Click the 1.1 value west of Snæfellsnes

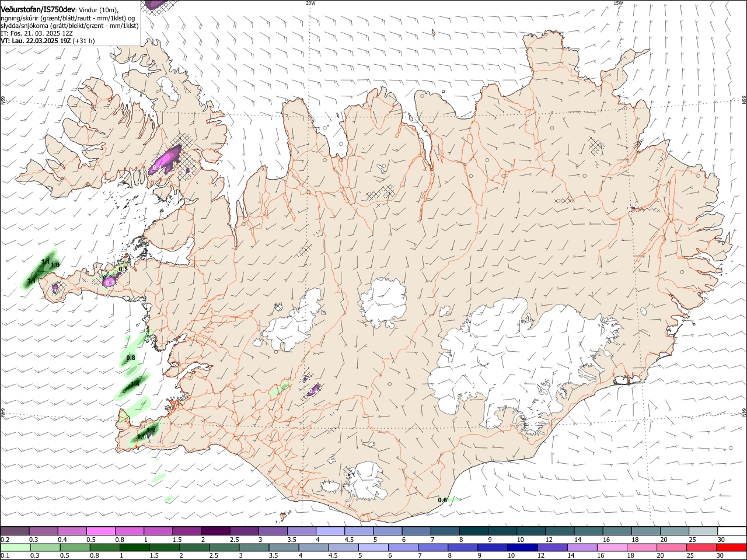click(32, 281)
